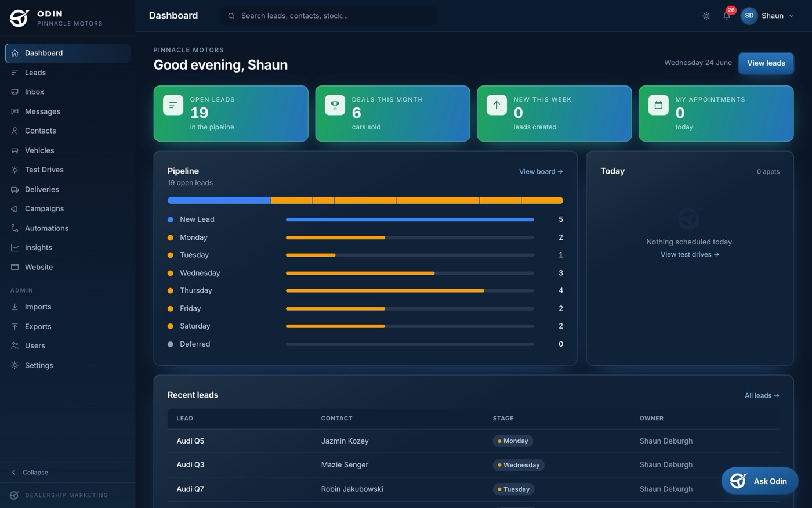Click the Leads list icon in the sidebar
Image resolution: width=812 pixels, height=508 pixels.
point(14,73)
